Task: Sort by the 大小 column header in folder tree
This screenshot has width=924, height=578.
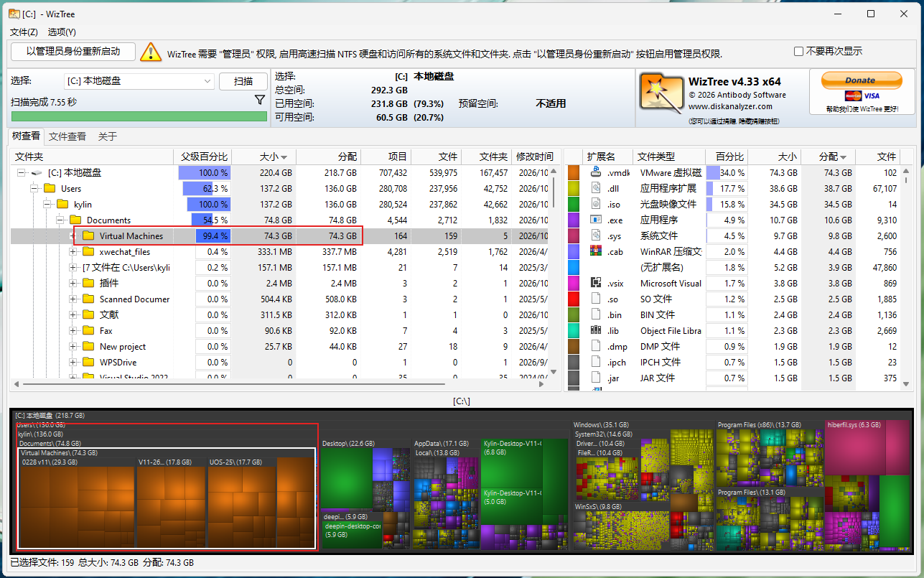Action: [x=264, y=157]
